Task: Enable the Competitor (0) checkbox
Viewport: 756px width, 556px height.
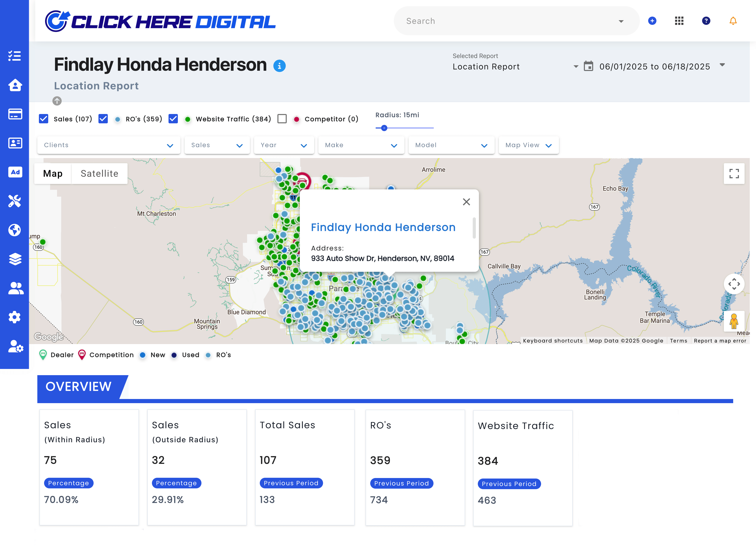Action: click(x=282, y=119)
